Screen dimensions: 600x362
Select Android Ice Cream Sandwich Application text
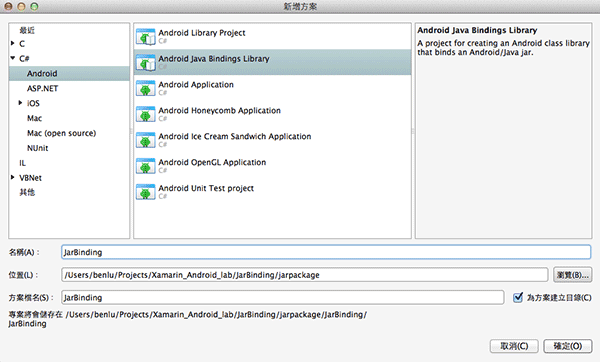[235, 136]
